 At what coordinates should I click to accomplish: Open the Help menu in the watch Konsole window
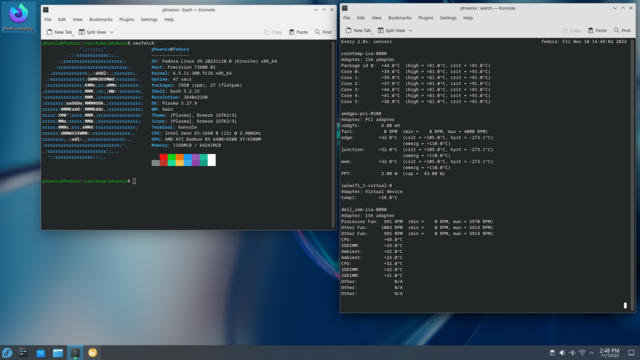468,18
